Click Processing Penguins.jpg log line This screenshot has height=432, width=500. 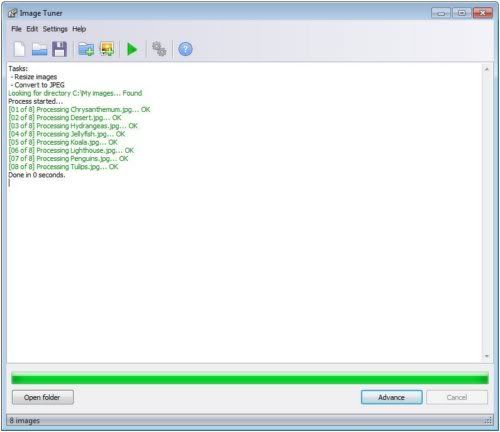coord(68,159)
